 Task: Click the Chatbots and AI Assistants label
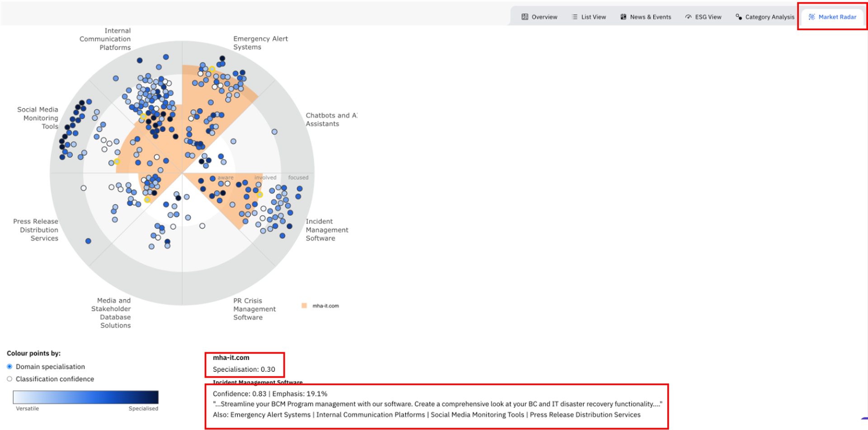[x=331, y=120]
